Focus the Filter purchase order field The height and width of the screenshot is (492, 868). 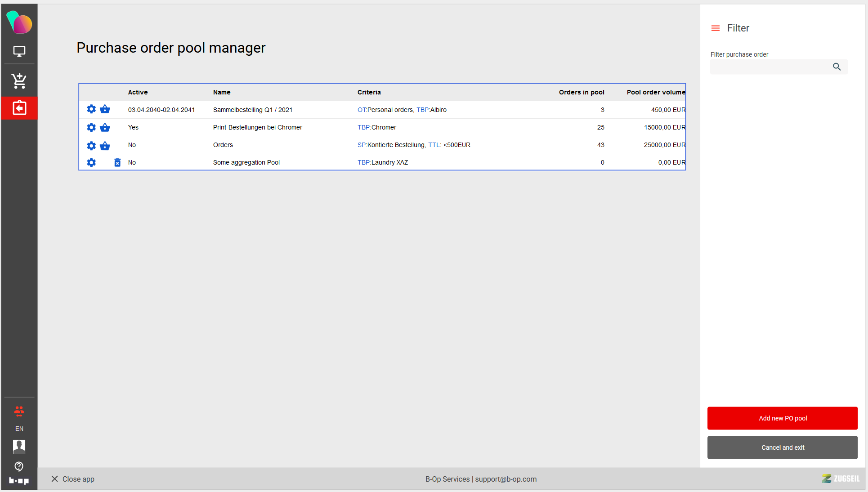click(770, 67)
